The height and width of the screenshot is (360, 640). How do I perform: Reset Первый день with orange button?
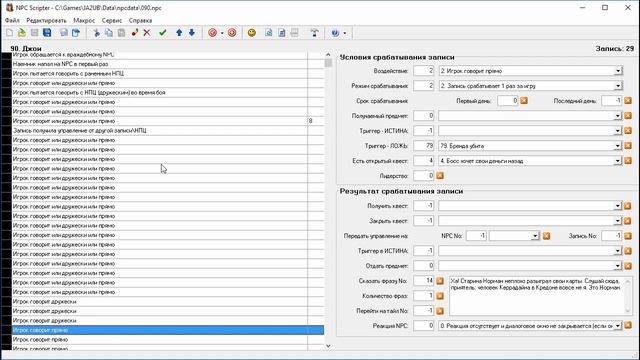click(x=524, y=100)
